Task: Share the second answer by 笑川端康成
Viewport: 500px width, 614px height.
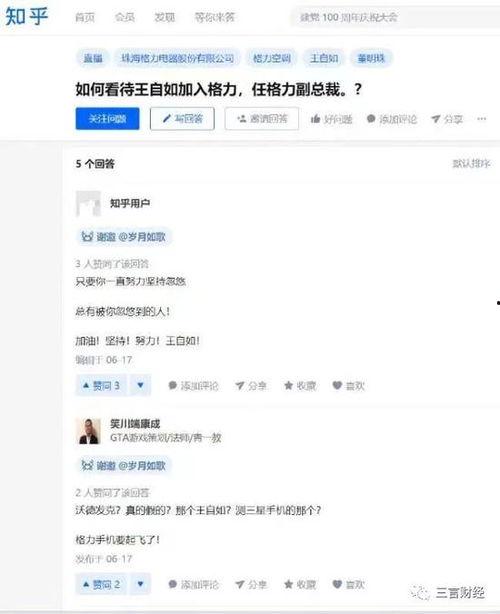Action: [x=251, y=585]
